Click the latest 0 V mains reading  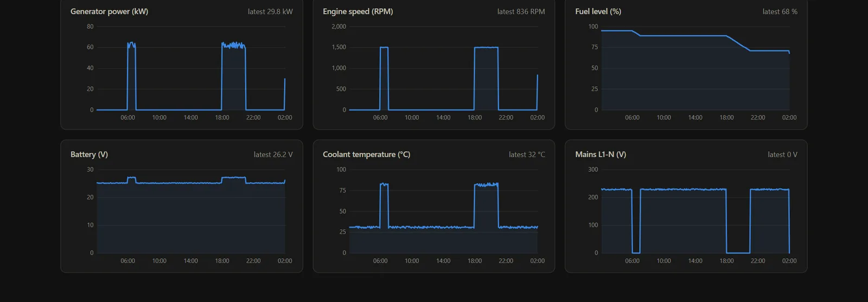coord(783,155)
